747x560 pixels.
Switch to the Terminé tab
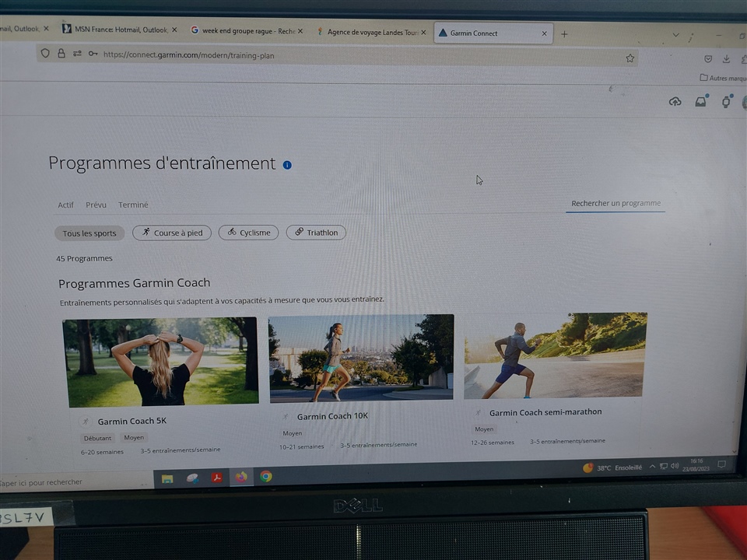point(133,205)
